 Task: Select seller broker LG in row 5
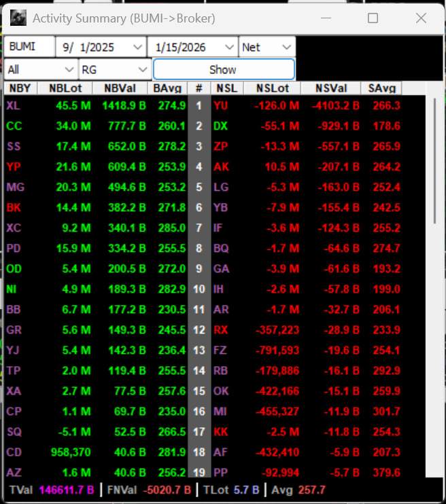click(x=221, y=187)
